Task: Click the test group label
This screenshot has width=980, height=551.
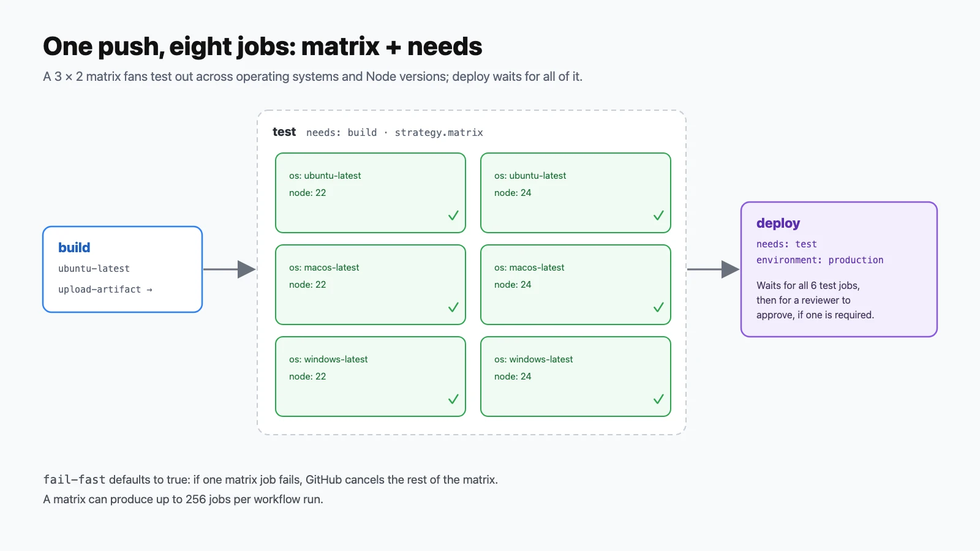Action: click(x=284, y=132)
